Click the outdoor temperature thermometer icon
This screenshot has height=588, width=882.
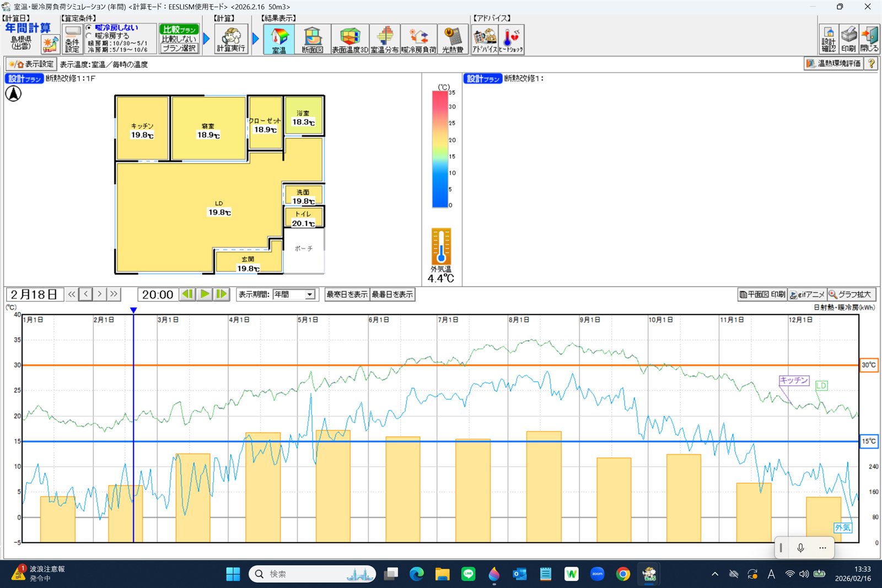tap(441, 246)
